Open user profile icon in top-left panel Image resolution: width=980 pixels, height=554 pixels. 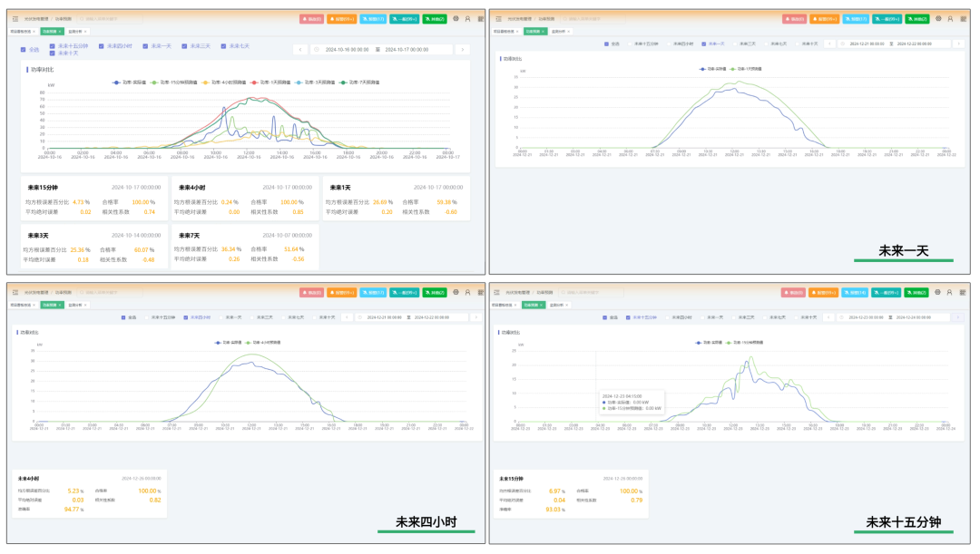coord(467,19)
